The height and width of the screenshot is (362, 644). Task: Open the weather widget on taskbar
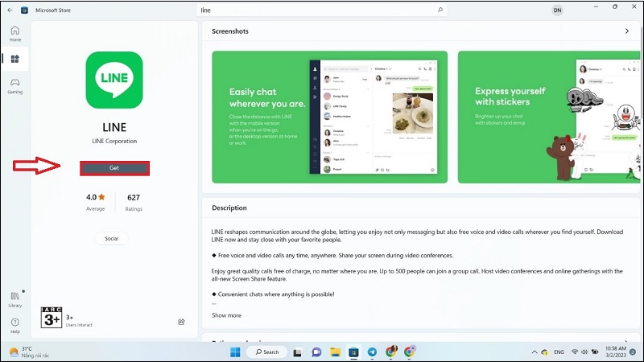click(x=30, y=352)
